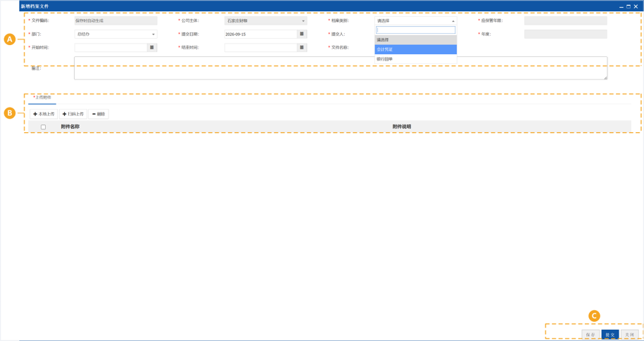
Task: Choose 请选择 option in the dropdown list
Action: 416,40
